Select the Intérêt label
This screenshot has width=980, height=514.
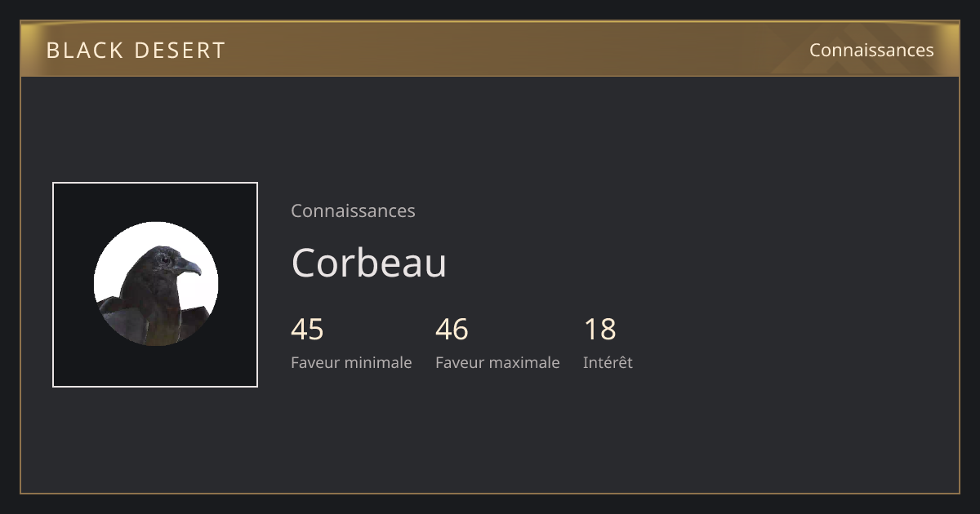tap(608, 362)
